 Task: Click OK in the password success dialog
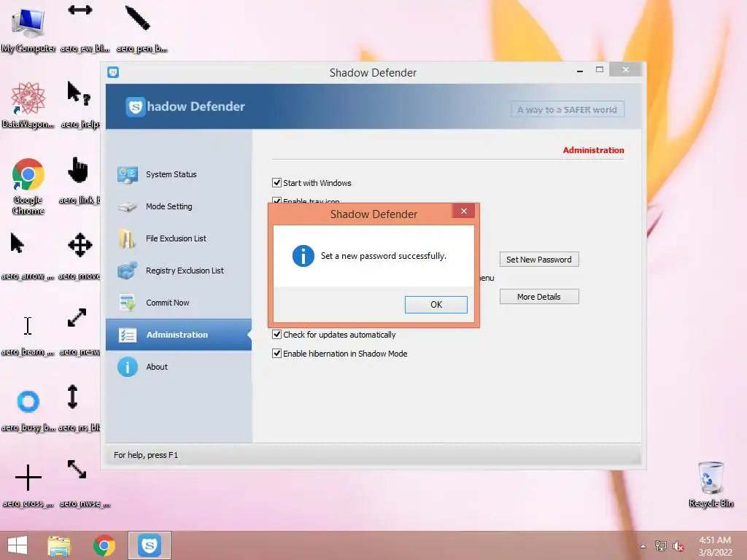(x=436, y=305)
